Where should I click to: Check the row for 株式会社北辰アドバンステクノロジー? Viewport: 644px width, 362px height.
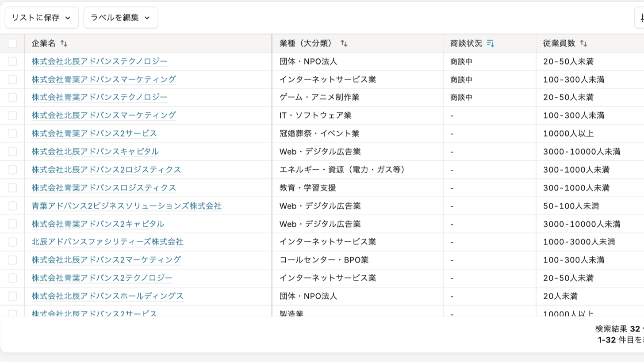point(12,61)
